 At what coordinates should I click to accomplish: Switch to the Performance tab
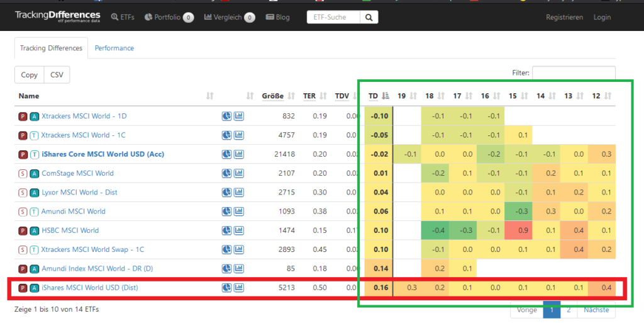click(114, 48)
